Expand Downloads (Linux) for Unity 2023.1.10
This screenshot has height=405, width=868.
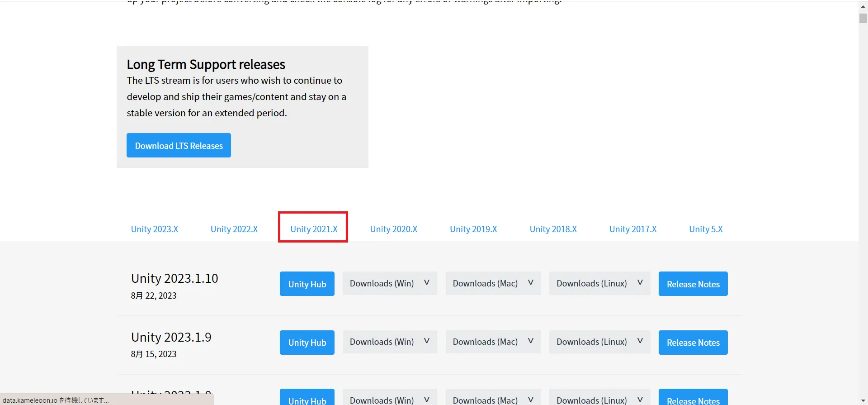pos(599,283)
